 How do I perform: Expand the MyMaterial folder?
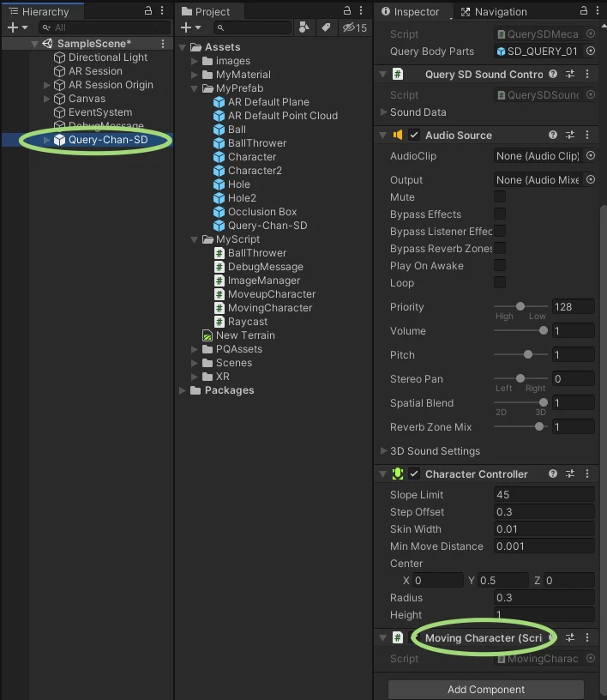pyautogui.click(x=194, y=75)
